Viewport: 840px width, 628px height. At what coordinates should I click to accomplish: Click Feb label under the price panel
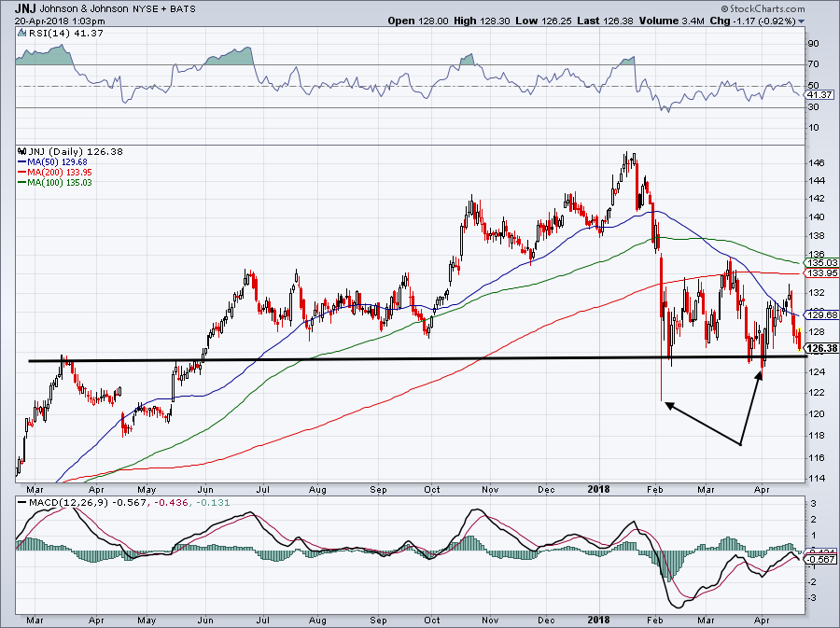click(655, 489)
